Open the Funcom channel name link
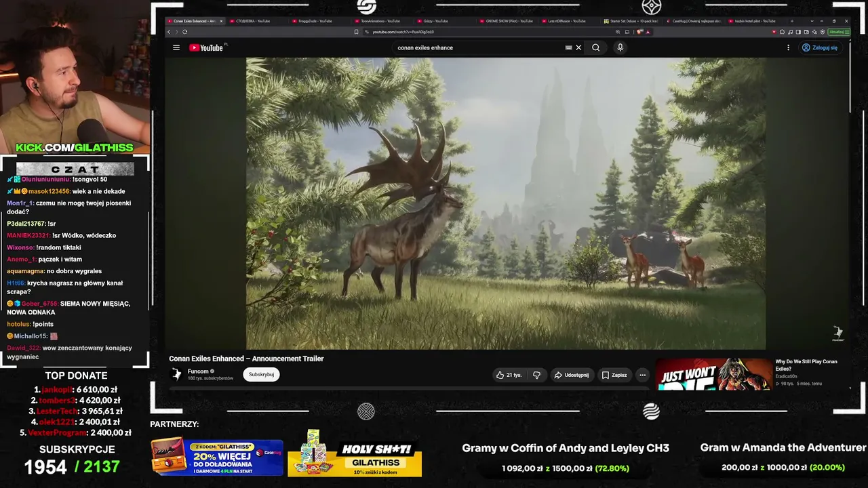Image resolution: width=868 pixels, height=488 pixels. [x=198, y=371]
